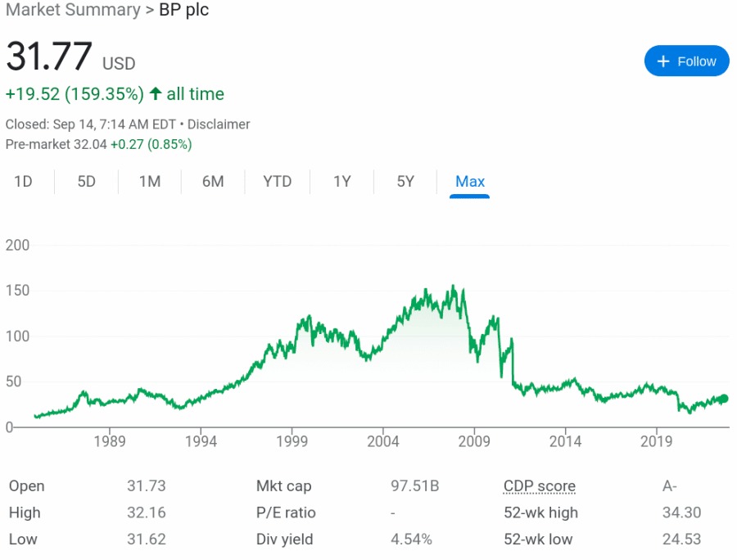Switch to the 5D chart view
The width and height of the screenshot is (737, 560).
tap(85, 182)
